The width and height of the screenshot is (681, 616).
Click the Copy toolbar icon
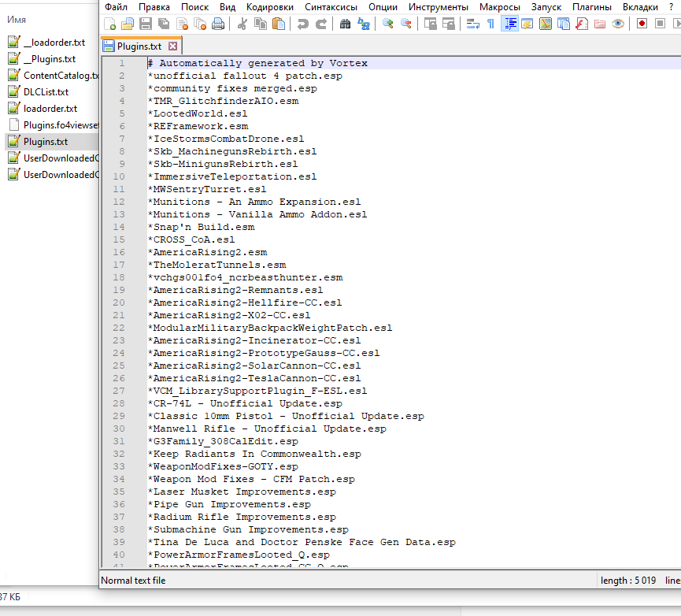click(261, 24)
